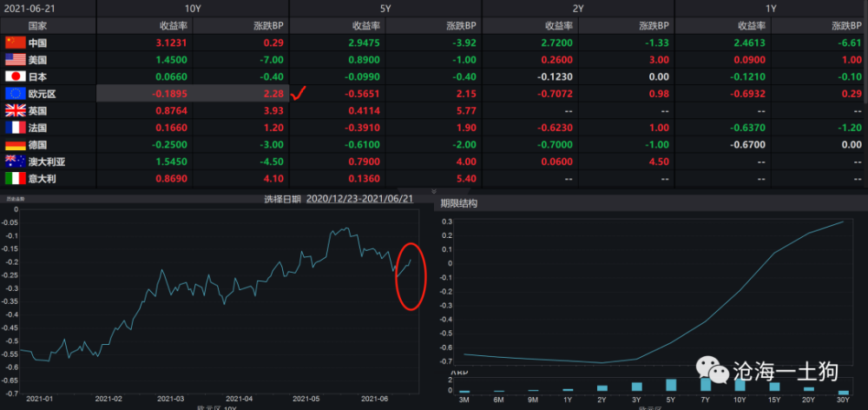Select the 中国 country row label
This screenshot has width=868, height=410.
pos(37,43)
